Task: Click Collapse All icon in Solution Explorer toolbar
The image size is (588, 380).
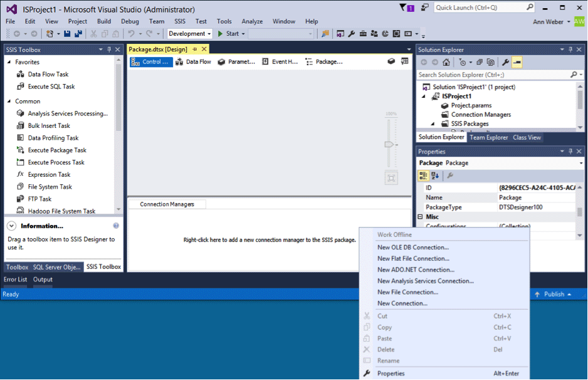Action: 480,62
